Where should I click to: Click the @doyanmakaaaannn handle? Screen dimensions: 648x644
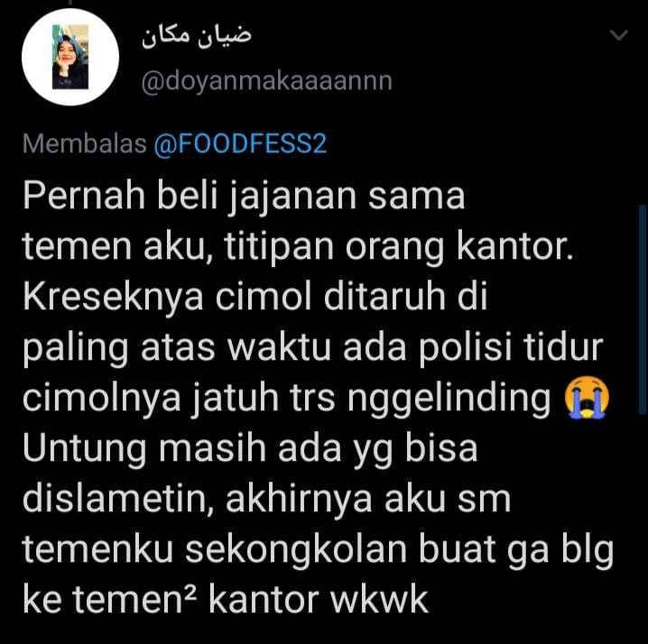coord(266,81)
